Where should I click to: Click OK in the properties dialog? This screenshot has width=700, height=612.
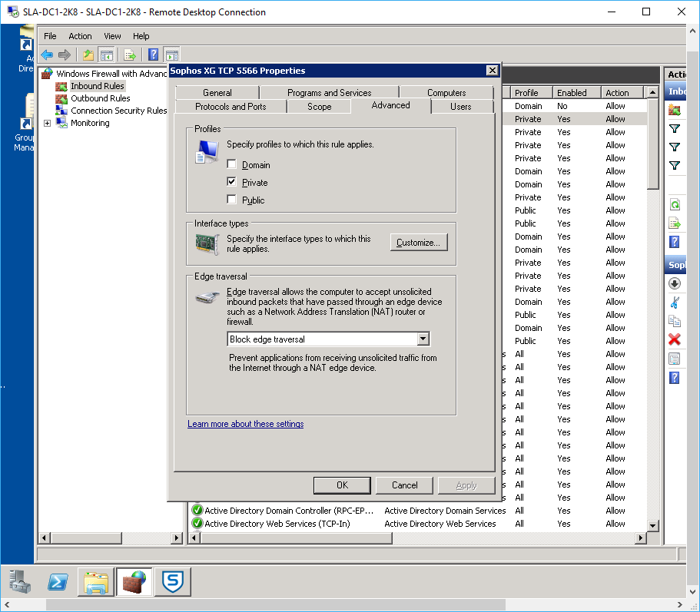tap(342, 485)
